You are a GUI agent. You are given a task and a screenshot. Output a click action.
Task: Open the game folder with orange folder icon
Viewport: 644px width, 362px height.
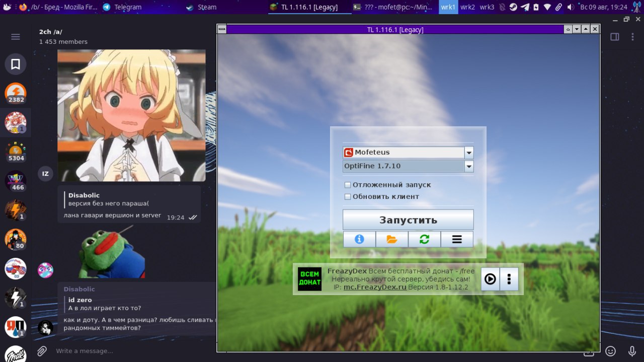(392, 240)
